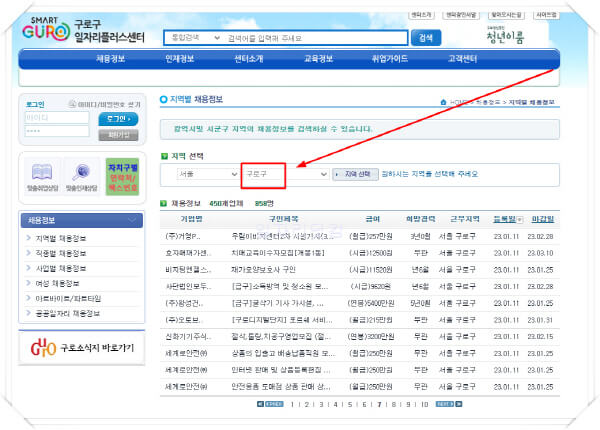Open the 구로소식지 바로가기 banner
The width and height of the screenshot is (600, 430).
82,347
